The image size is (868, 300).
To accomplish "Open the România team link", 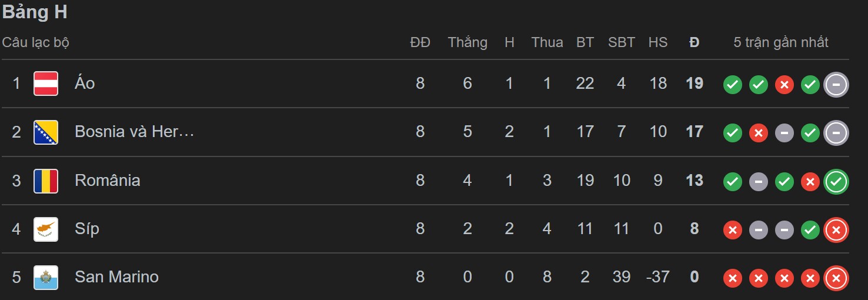I will pyautogui.click(x=108, y=181).
